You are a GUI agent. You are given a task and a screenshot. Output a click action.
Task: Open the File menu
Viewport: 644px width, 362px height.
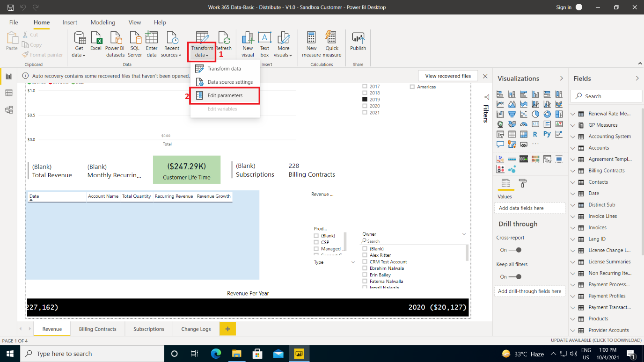tap(14, 22)
